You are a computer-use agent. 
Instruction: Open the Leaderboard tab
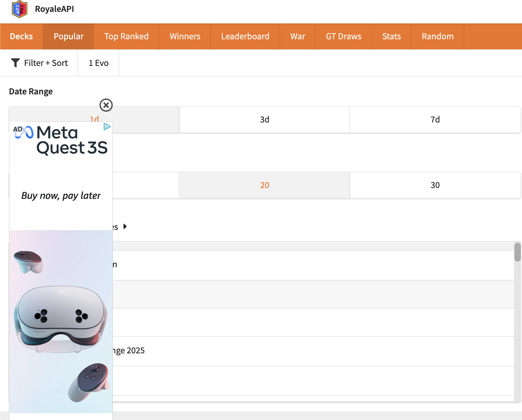click(x=245, y=36)
